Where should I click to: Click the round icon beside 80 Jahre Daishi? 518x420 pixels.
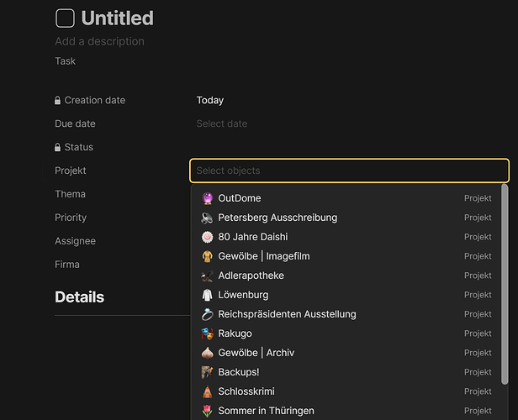tap(207, 237)
